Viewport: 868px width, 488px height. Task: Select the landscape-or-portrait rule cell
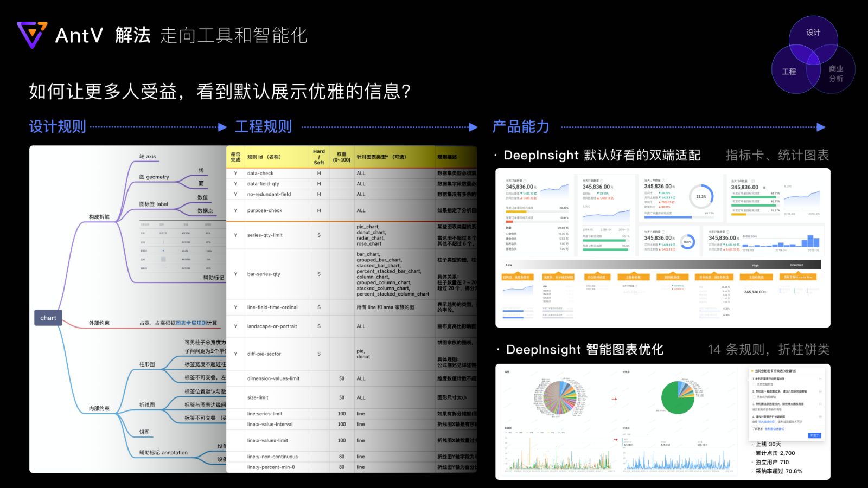click(x=277, y=326)
